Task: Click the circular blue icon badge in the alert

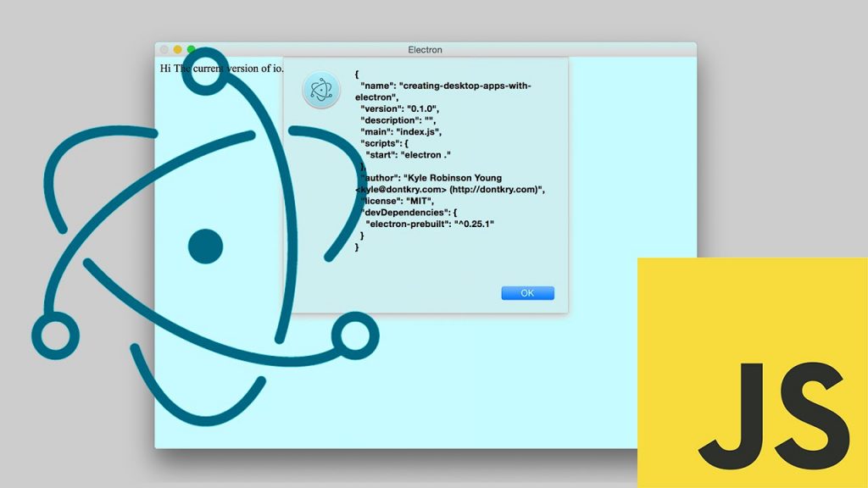Action: (320, 88)
